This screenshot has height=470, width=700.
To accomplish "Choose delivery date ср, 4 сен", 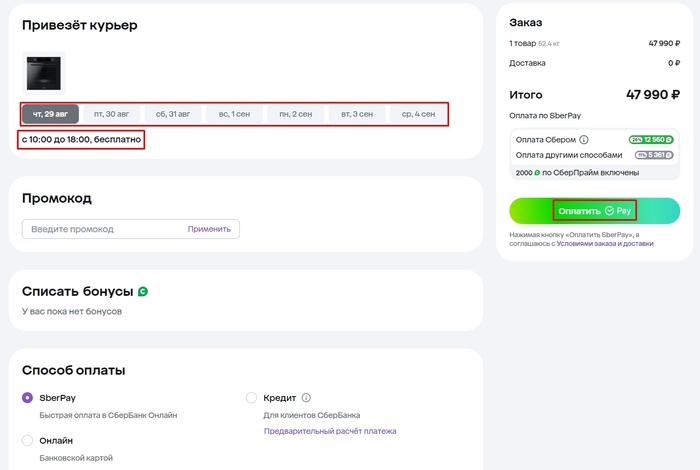I will pos(418,114).
